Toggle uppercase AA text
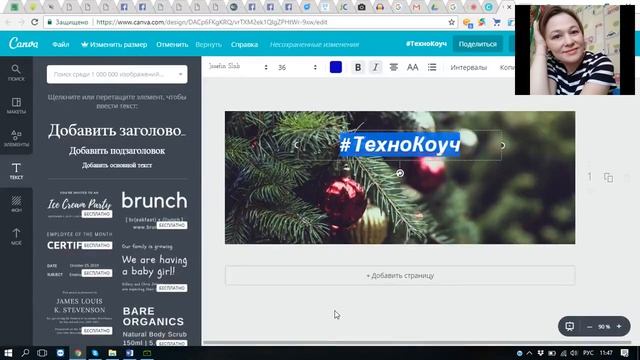The image size is (640, 360). pyautogui.click(x=413, y=67)
